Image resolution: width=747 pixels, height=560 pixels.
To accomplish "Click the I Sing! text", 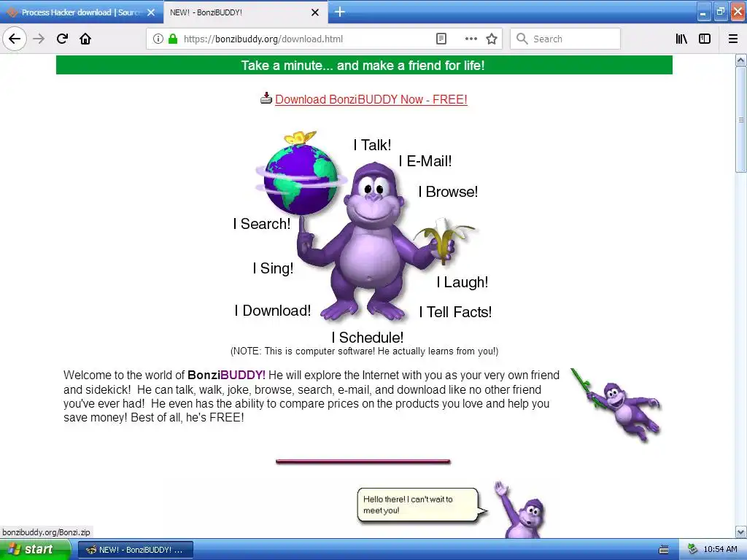I will (273, 268).
